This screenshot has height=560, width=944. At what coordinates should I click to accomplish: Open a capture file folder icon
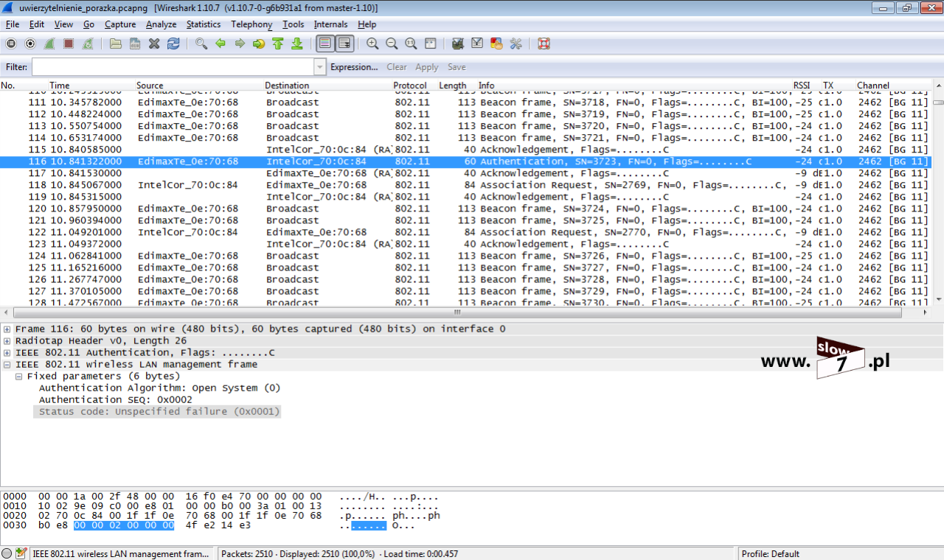pyautogui.click(x=116, y=43)
